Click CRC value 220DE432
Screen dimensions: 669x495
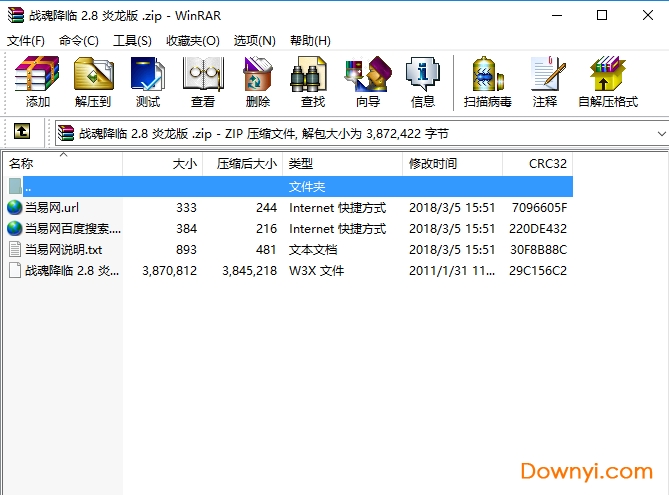(x=538, y=228)
